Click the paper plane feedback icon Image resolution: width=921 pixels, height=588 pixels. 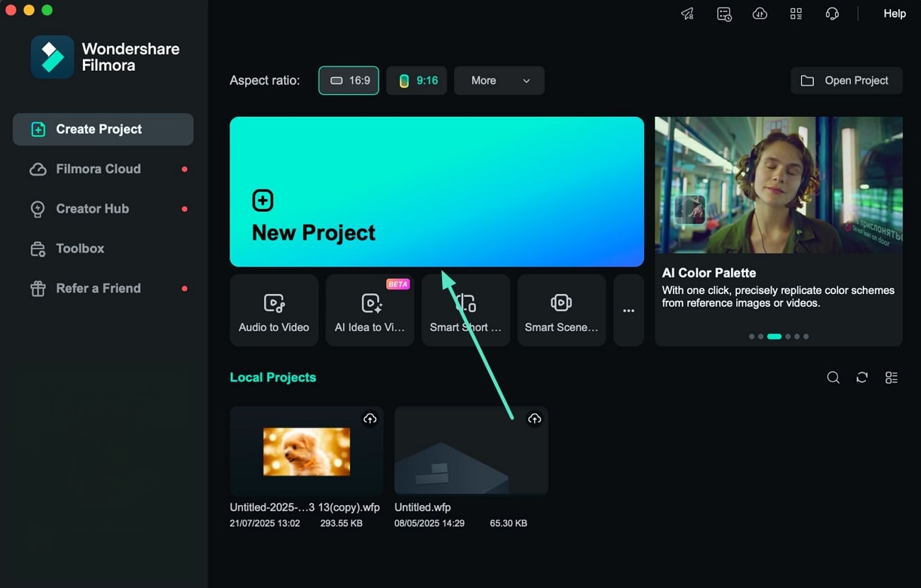coord(687,13)
